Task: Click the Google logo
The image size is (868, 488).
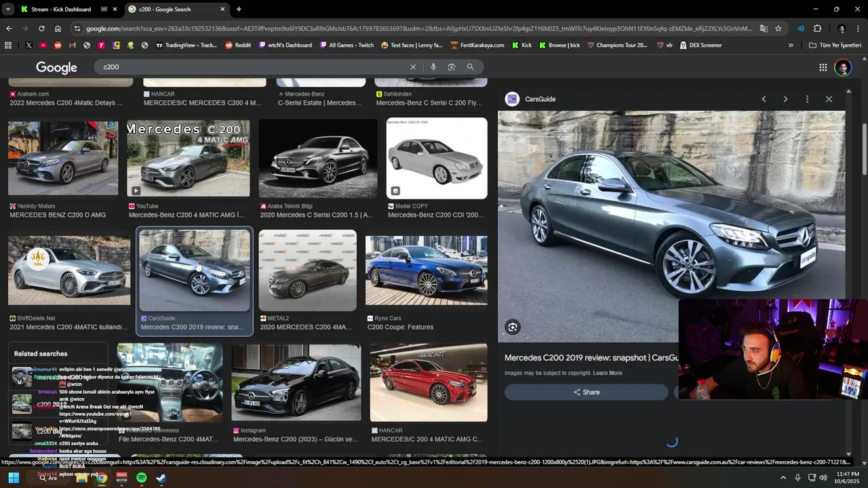Action: coord(56,67)
